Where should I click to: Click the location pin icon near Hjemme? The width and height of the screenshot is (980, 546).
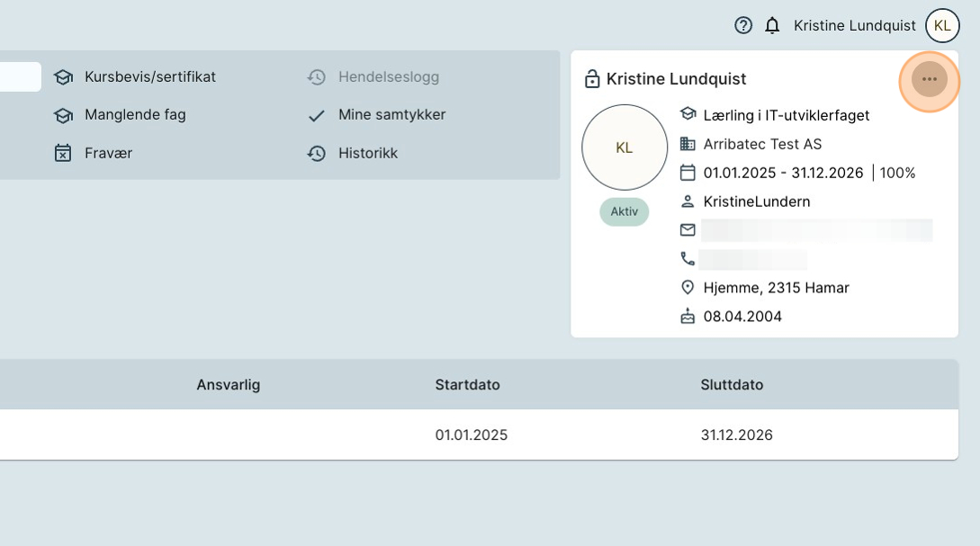[x=688, y=288]
